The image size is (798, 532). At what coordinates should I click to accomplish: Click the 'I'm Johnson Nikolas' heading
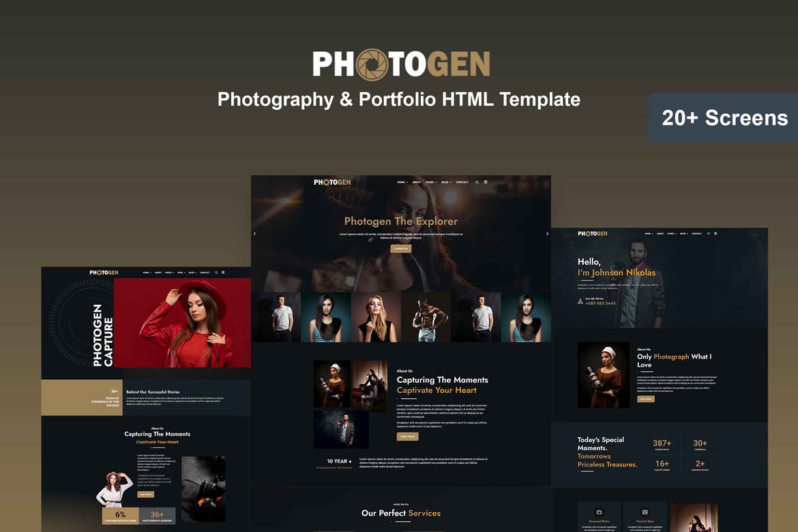617,273
